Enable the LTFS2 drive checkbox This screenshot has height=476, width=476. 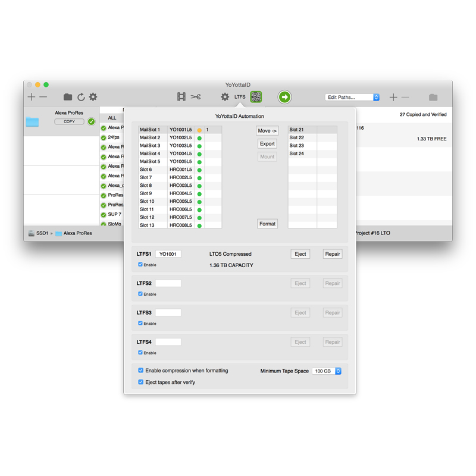click(141, 293)
